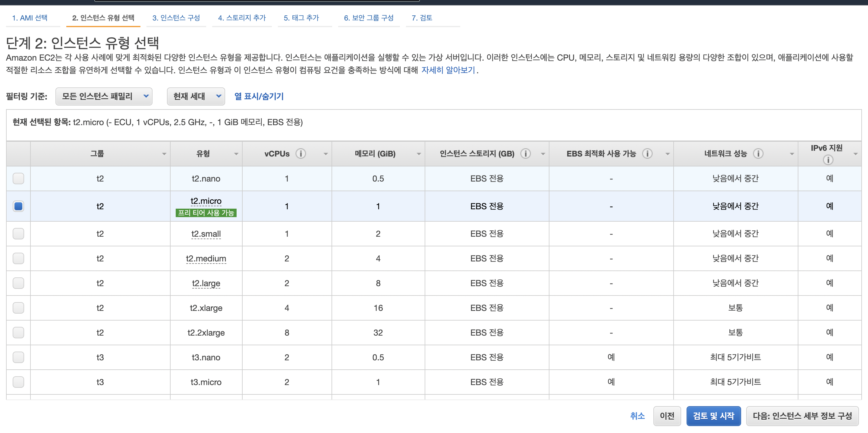This screenshot has height=433, width=868.
Task: Click the EBS 최적화 사용 가능 info icon
Action: [647, 154]
